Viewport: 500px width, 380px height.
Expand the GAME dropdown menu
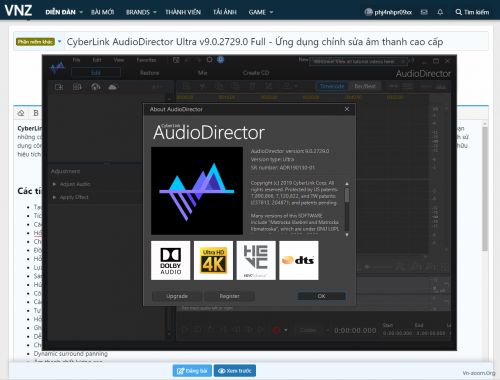click(x=261, y=12)
